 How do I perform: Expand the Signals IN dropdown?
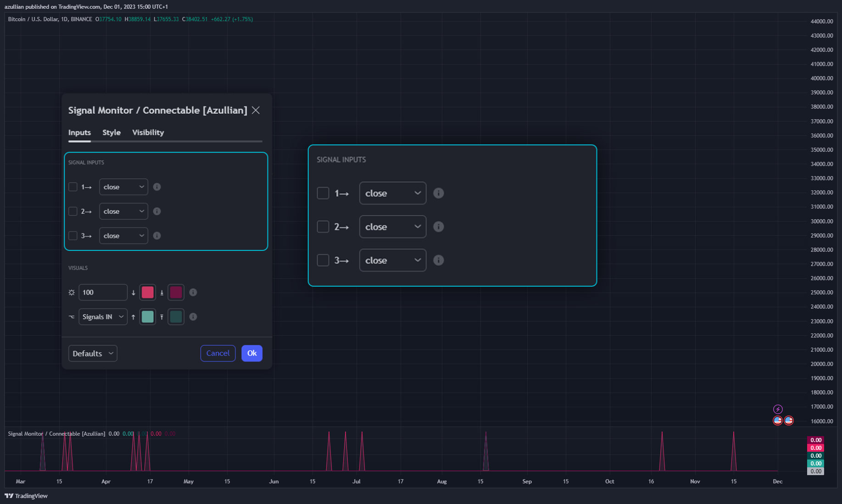103,316
